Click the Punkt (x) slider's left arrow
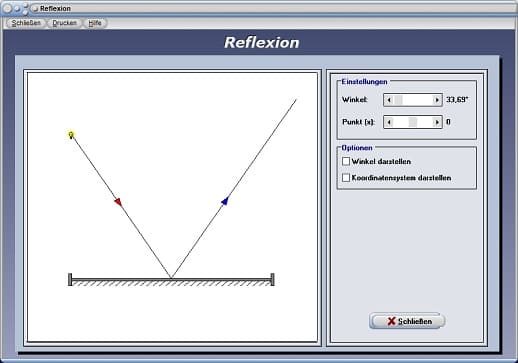Image resolution: width=518 pixels, height=363 pixels. coord(389,122)
